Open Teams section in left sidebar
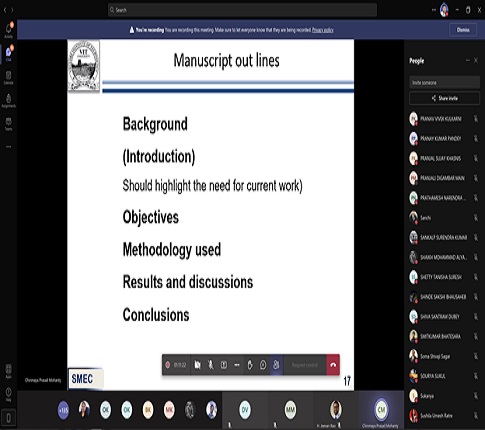 [x=8, y=123]
